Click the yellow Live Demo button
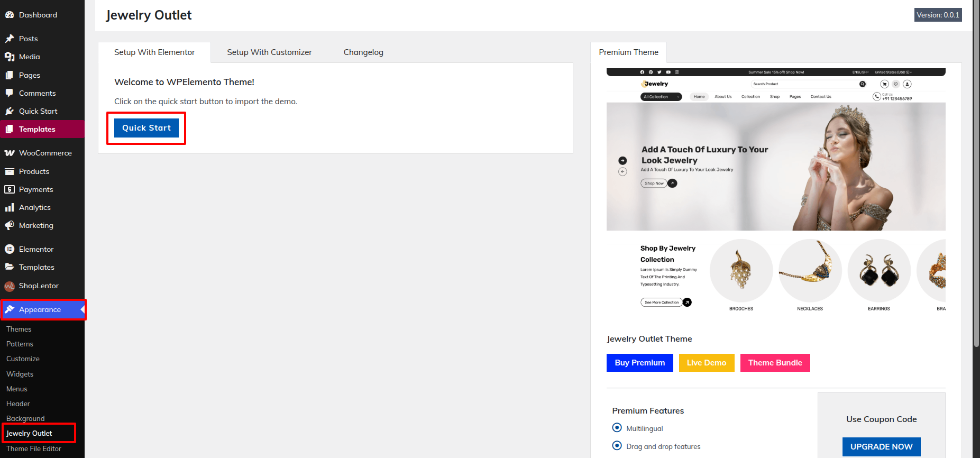Viewport: 980px width, 458px height. pos(706,363)
